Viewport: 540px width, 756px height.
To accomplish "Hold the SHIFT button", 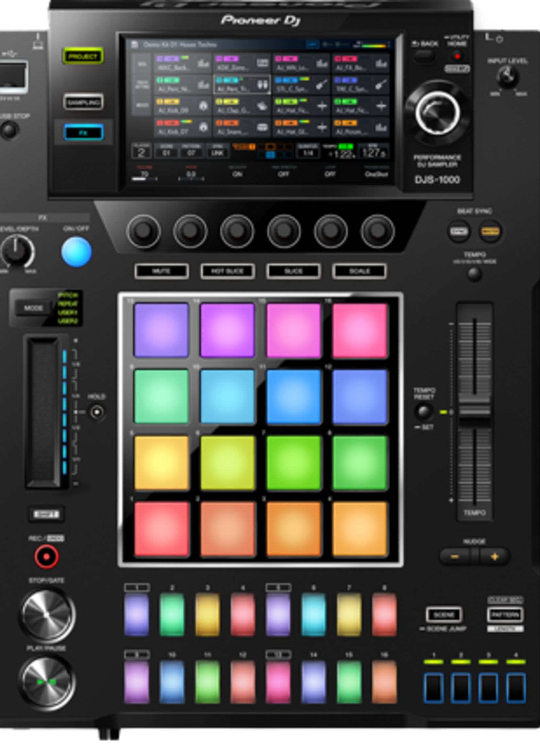I will click(x=46, y=514).
